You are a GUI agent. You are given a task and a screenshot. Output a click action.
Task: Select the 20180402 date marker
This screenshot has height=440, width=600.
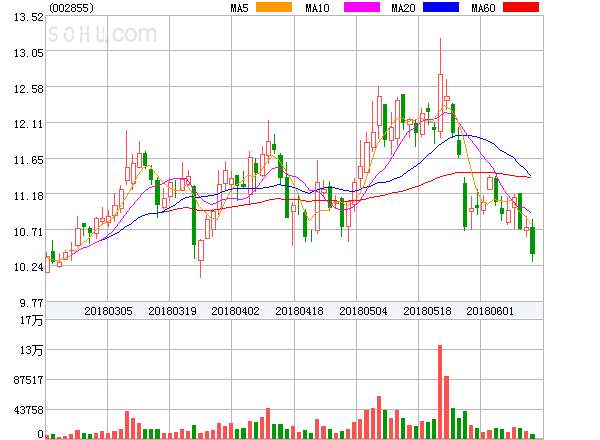pos(235,311)
